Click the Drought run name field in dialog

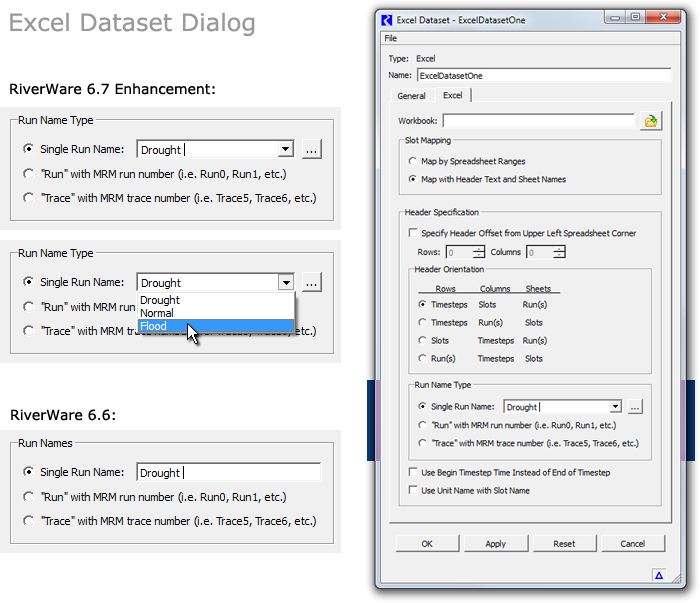pos(556,407)
